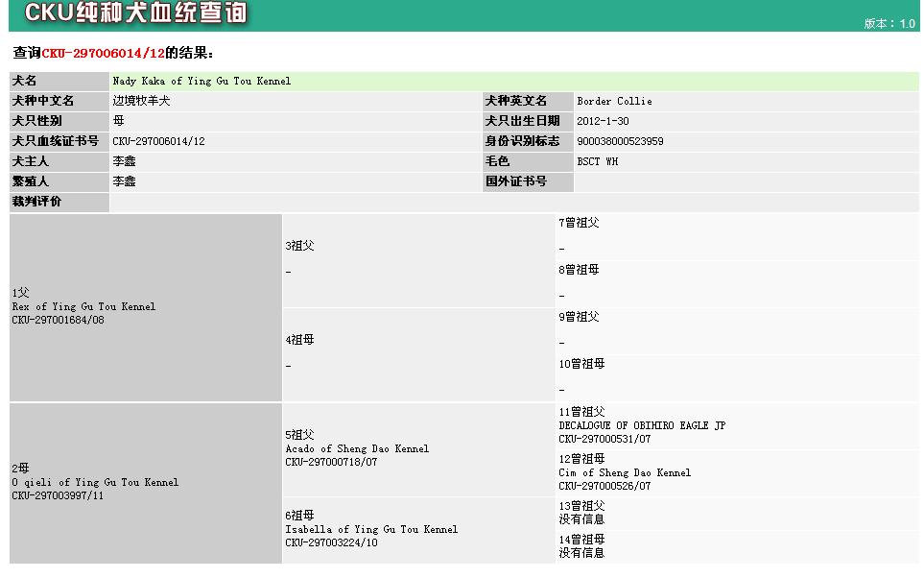The width and height of the screenshot is (924, 578).
Task: Click the 7曾祖父 heading
Action: pyautogui.click(x=579, y=223)
